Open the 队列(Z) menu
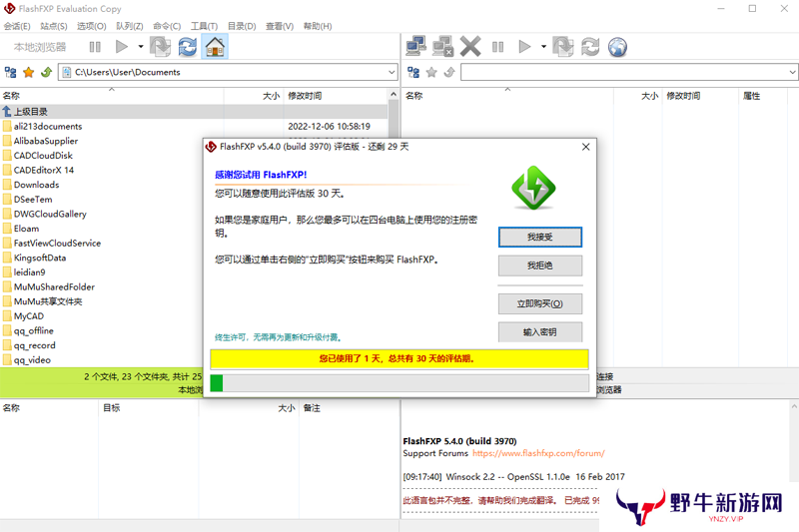799x532 pixels. pos(130,26)
